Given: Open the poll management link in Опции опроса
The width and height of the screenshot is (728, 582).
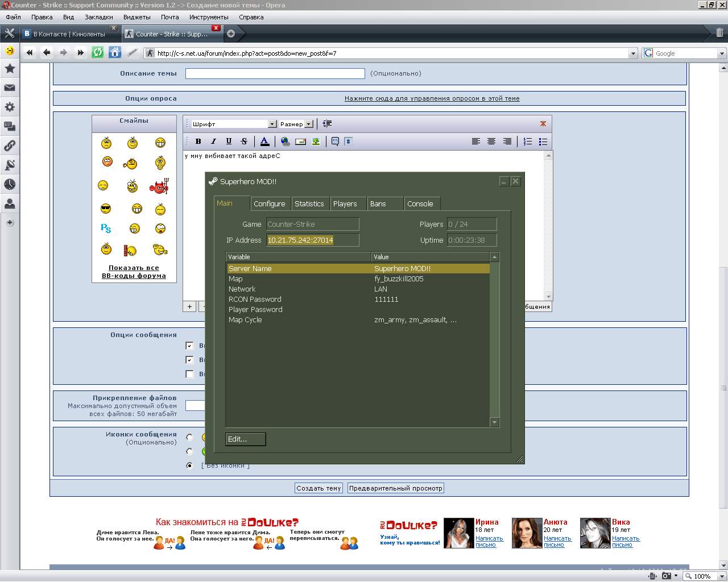Looking at the screenshot, I should tap(432, 98).
